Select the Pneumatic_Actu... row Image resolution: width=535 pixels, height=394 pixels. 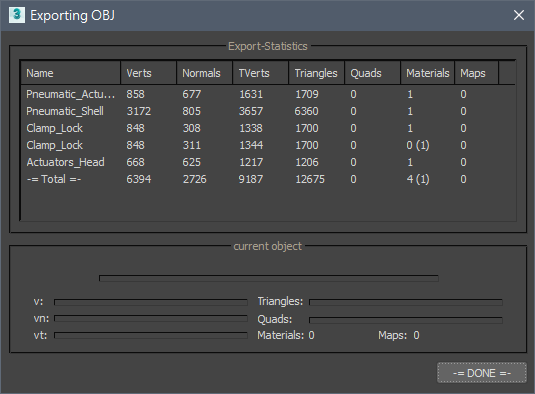pos(268,94)
